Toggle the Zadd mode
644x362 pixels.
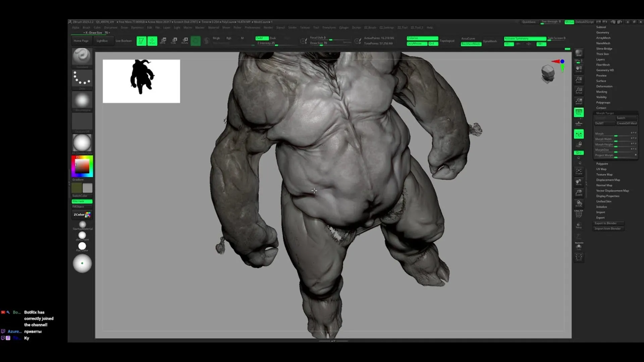[262, 38]
